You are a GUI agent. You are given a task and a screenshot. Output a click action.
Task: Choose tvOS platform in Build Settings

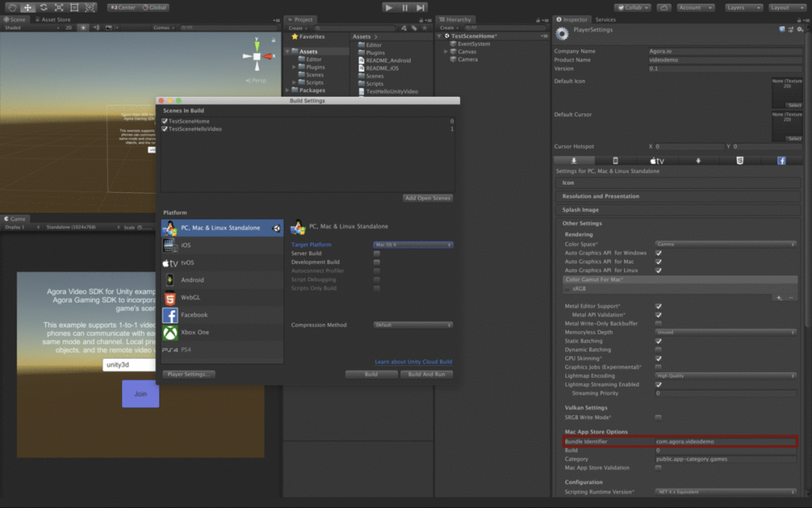(x=222, y=263)
